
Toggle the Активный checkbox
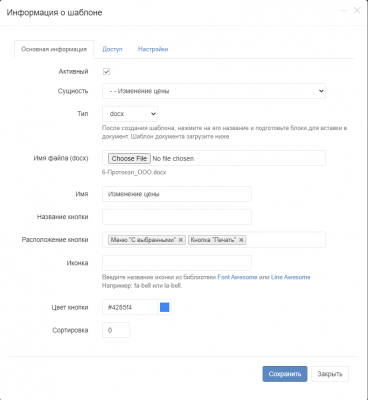pyautogui.click(x=106, y=72)
